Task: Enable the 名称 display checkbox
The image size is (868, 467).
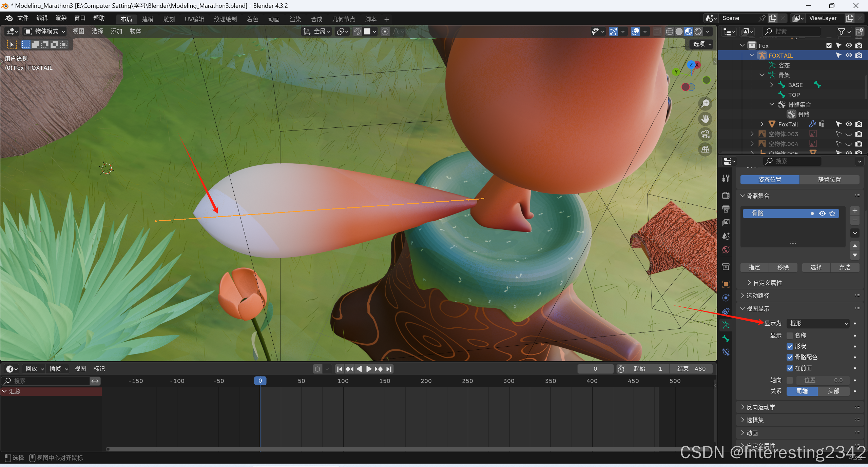Action: [790, 336]
